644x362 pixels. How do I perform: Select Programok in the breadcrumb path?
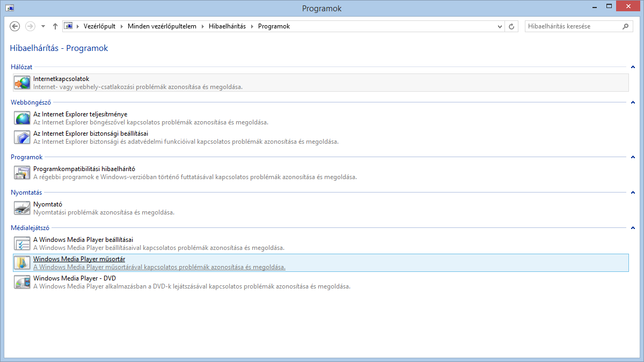[x=274, y=26]
